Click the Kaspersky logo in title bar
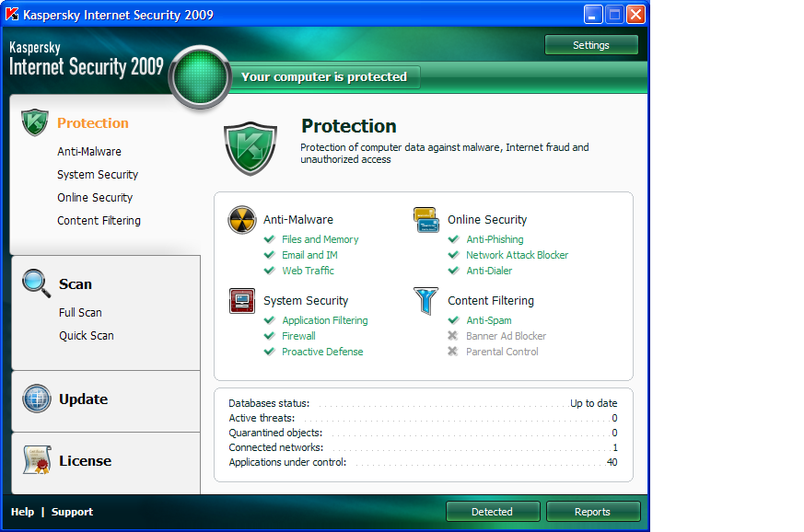804x532 pixels. point(12,15)
